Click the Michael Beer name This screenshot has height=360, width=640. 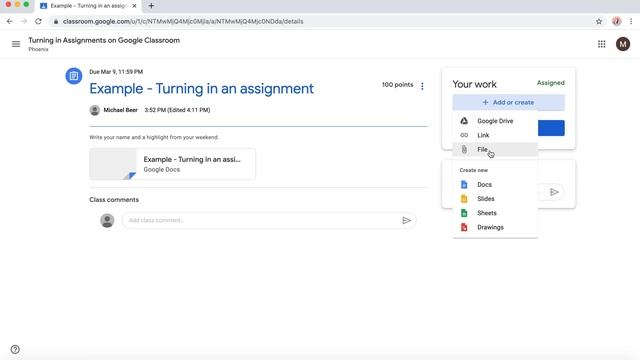[x=120, y=110]
